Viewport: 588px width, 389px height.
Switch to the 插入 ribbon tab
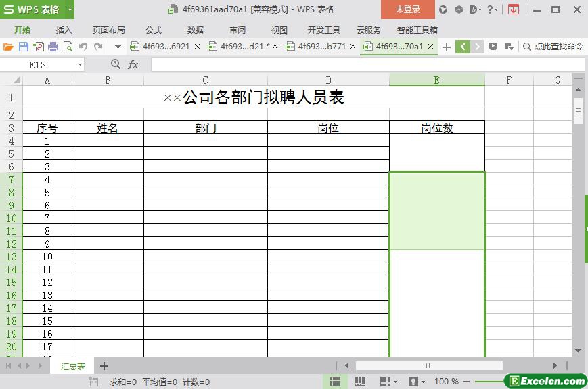pyautogui.click(x=64, y=30)
